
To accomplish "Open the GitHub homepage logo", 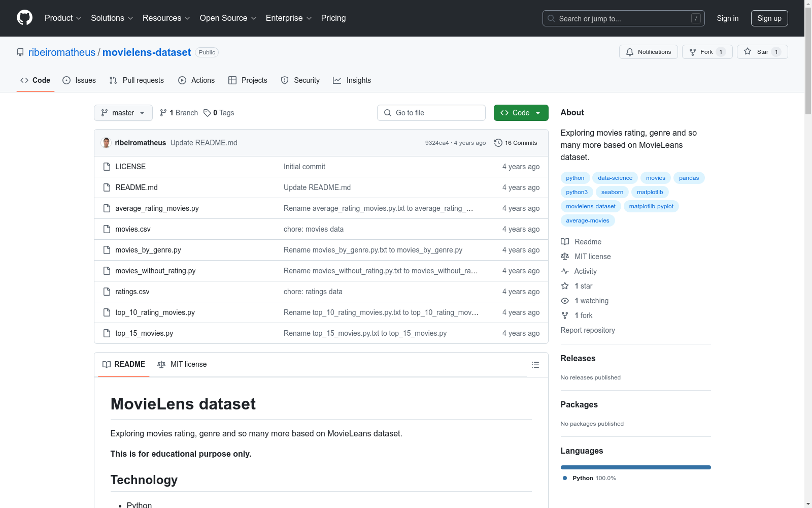I will point(24,18).
